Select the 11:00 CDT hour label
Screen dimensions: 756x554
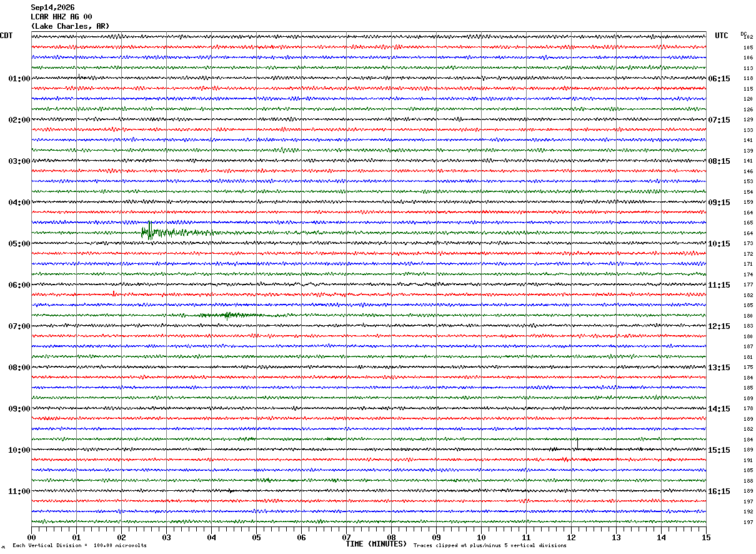pos(19,491)
